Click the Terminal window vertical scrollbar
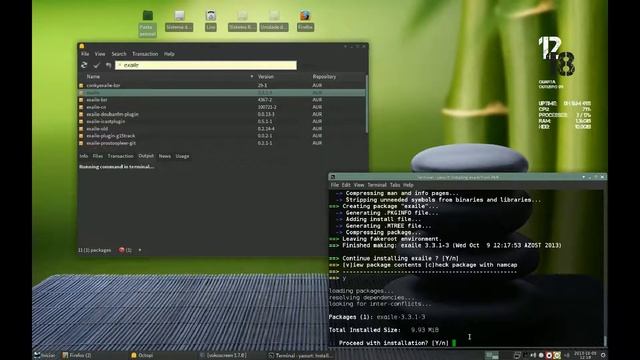Viewport: 640px width, 360px height. pyautogui.click(x=605, y=341)
